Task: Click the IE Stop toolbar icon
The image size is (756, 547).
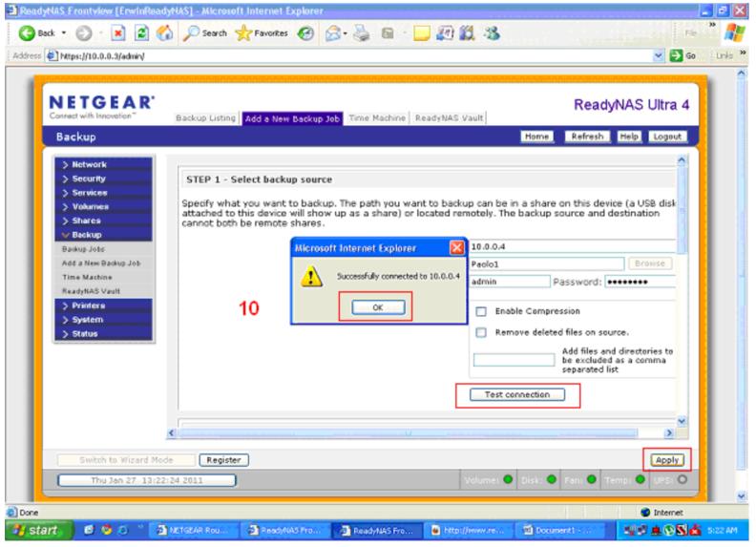Action: click(x=118, y=32)
